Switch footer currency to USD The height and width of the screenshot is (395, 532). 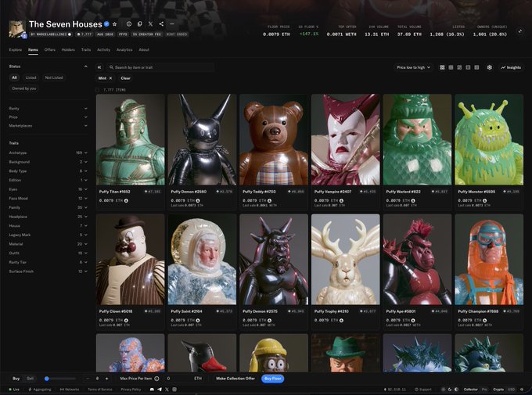tap(511, 390)
